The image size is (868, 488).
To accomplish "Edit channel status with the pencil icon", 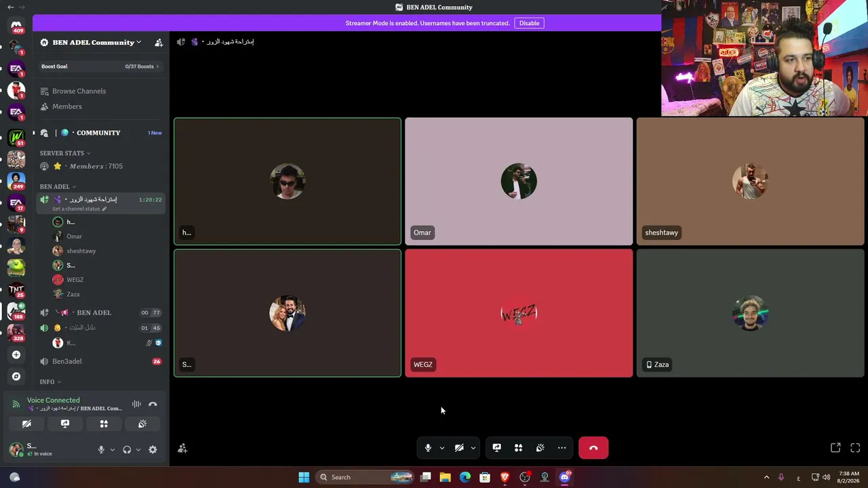I will coord(104,209).
